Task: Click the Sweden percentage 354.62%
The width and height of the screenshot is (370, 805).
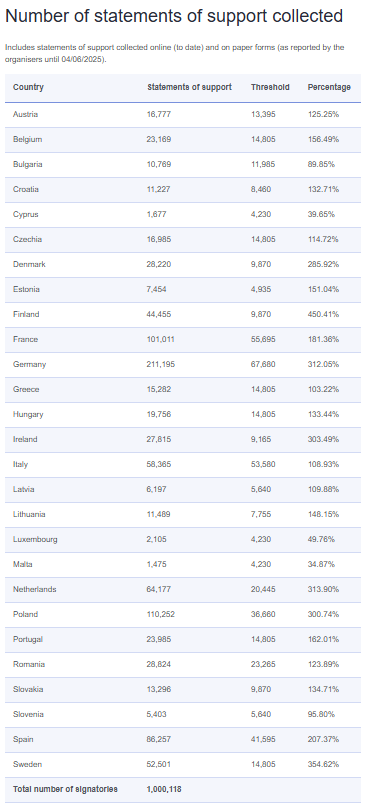Action: 323,764
